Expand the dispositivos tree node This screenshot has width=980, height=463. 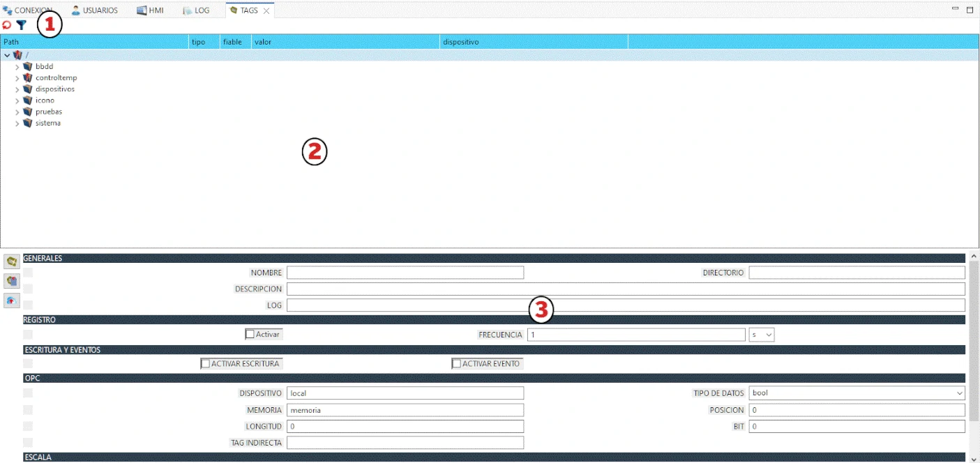(x=17, y=89)
